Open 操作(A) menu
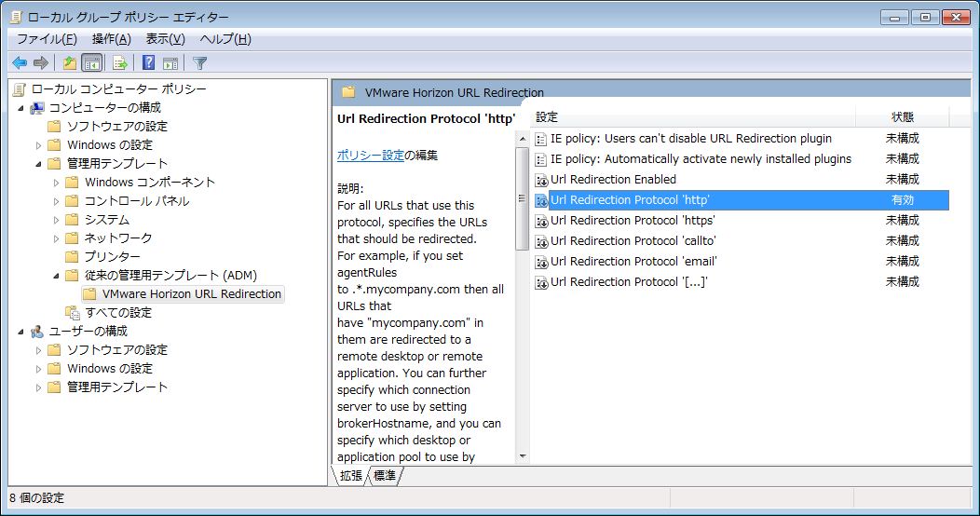980x516 pixels. point(111,39)
